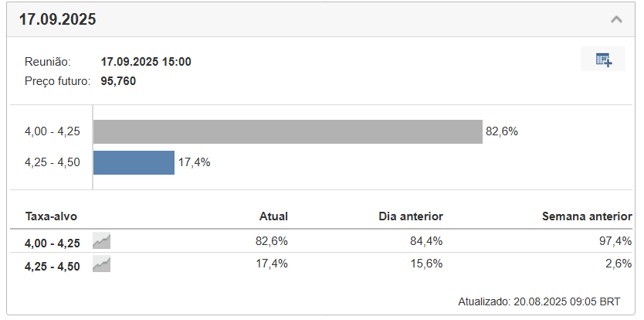Click the blue 17,4% probability bar
Screen dimensions: 644x320
coord(134,162)
